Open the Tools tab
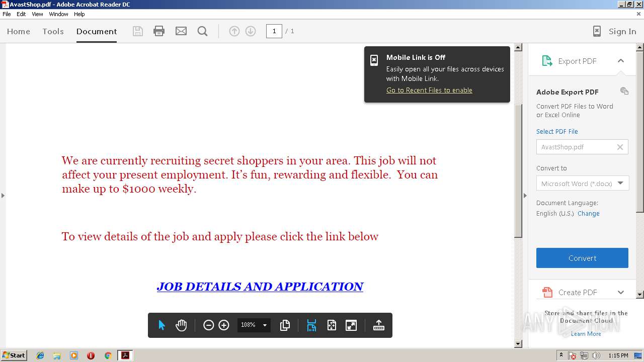This screenshot has width=644, height=362. (53, 31)
